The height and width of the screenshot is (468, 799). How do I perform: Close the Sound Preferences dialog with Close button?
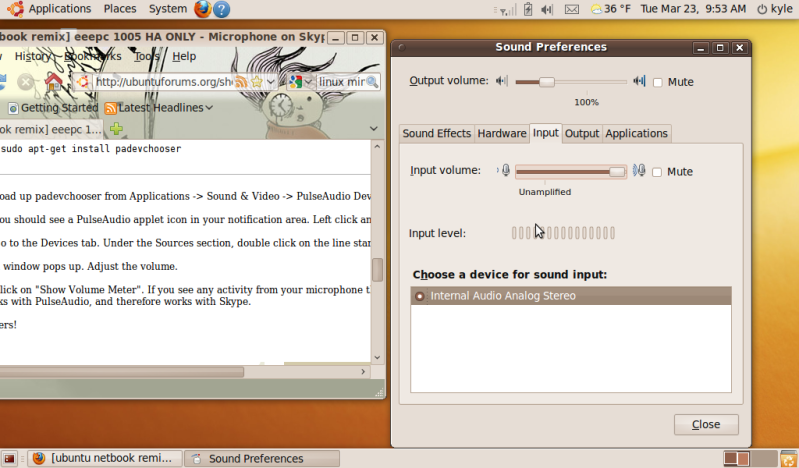click(x=705, y=424)
